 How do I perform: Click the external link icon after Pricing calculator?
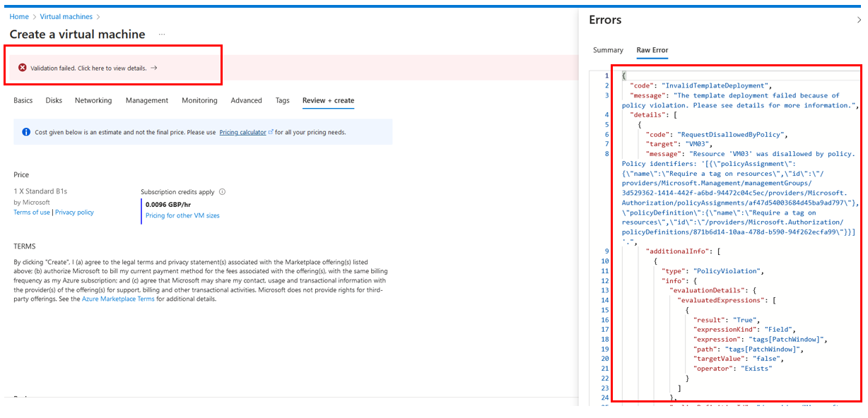tap(271, 132)
